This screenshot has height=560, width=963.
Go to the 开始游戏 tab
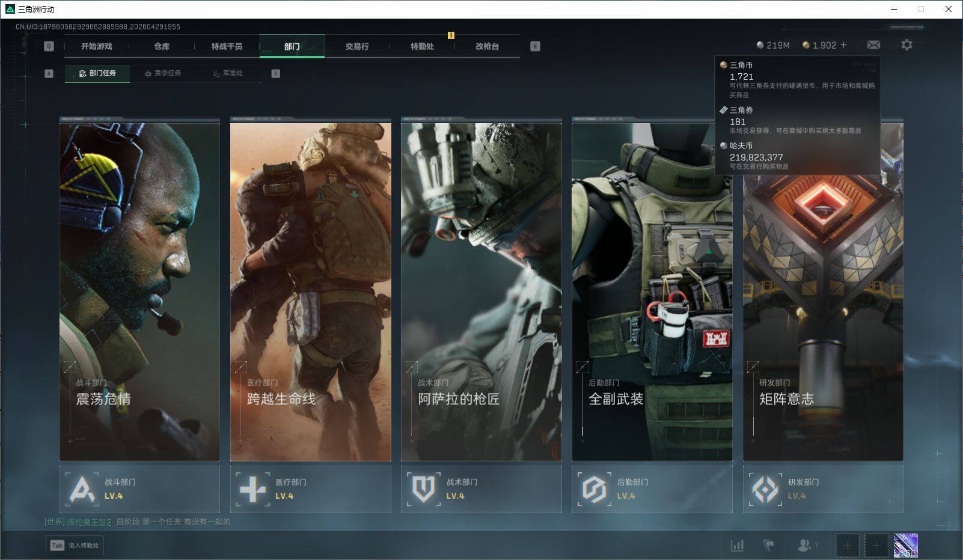(x=97, y=46)
